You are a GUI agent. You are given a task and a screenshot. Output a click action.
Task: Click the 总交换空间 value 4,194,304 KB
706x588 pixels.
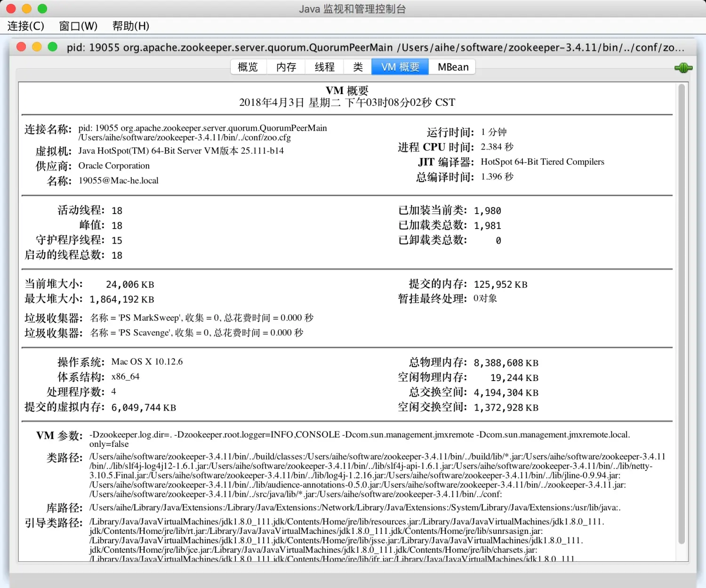point(506,393)
